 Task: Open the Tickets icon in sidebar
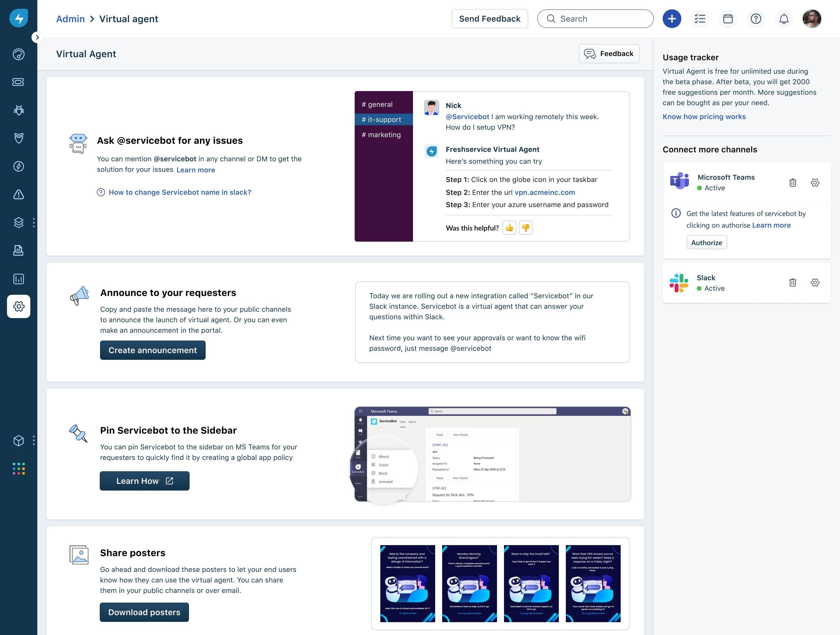pos(18,82)
